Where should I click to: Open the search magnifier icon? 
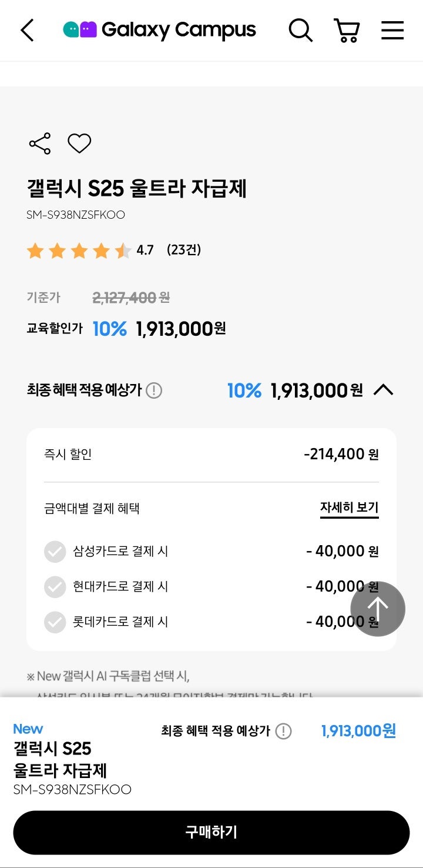tap(300, 30)
